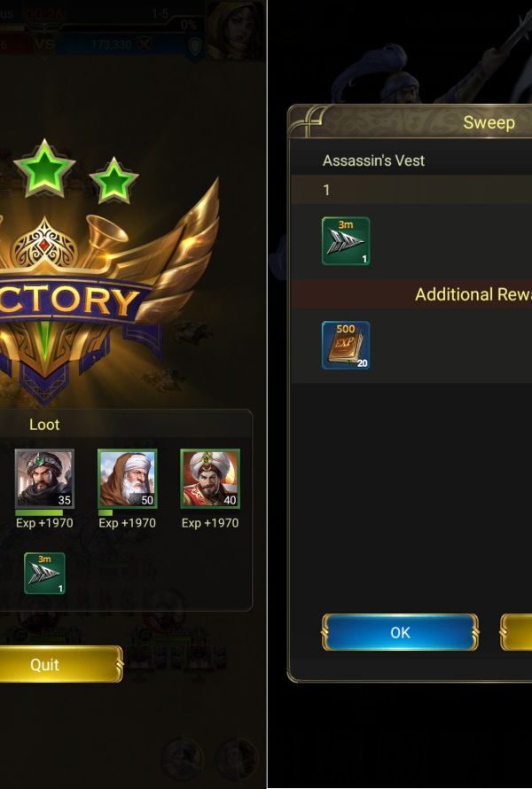
Task: Click the sweep round number 1 row
Action: (411, 190)
